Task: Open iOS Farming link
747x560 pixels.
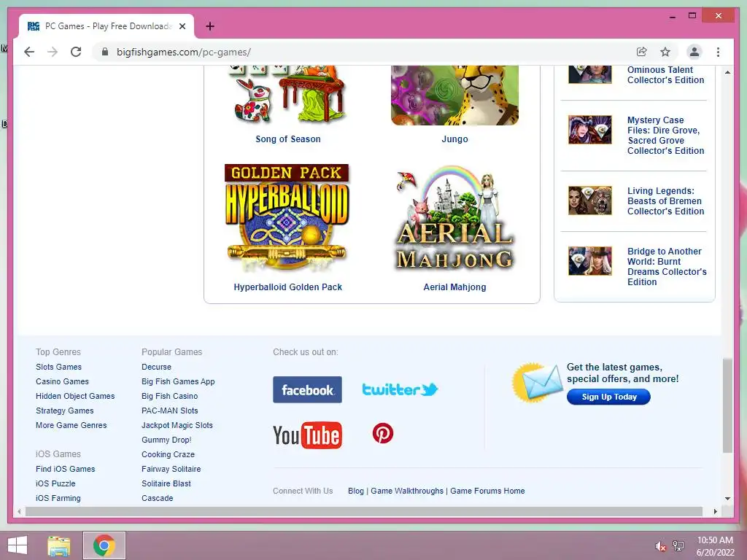Action: click(58, 498)
